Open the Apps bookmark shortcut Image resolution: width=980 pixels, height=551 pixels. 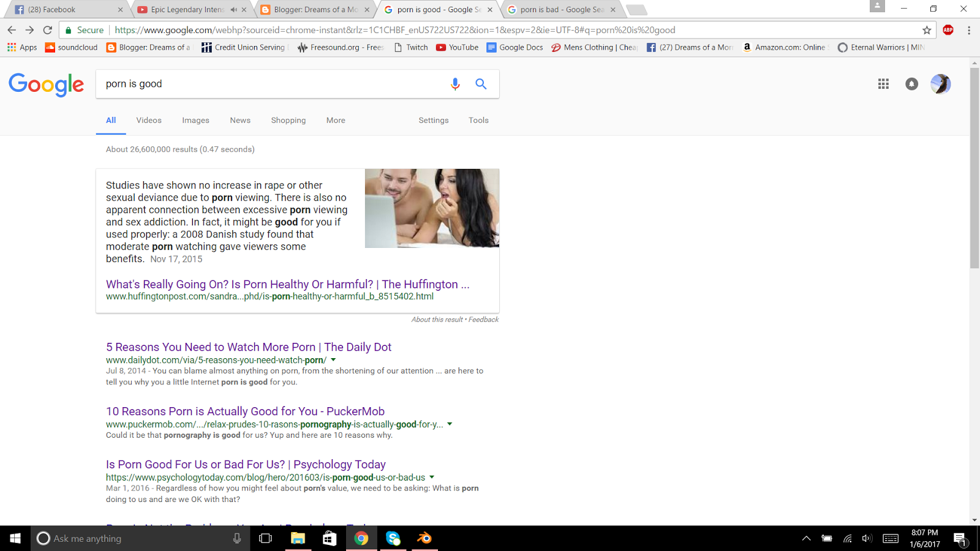[22, 47]
